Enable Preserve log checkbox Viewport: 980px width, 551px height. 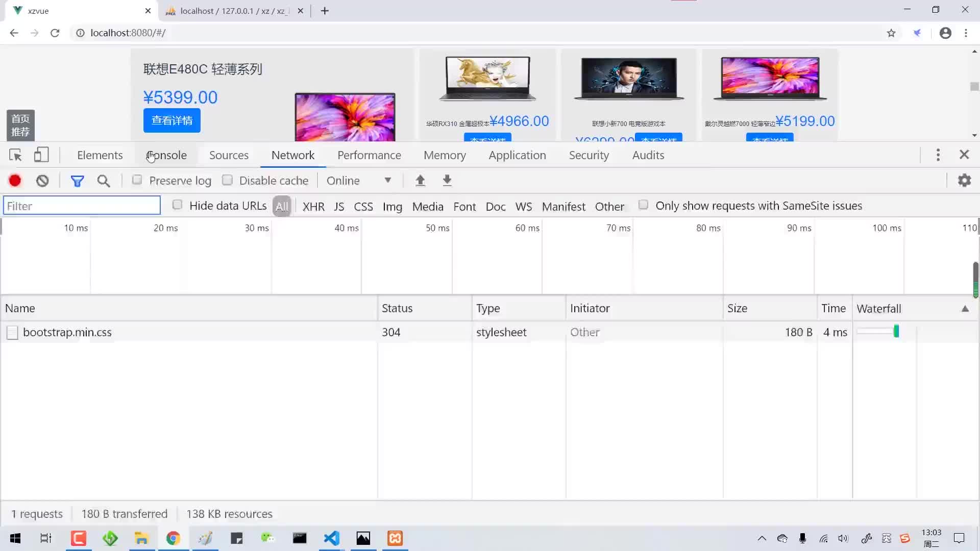coord(137,180)
